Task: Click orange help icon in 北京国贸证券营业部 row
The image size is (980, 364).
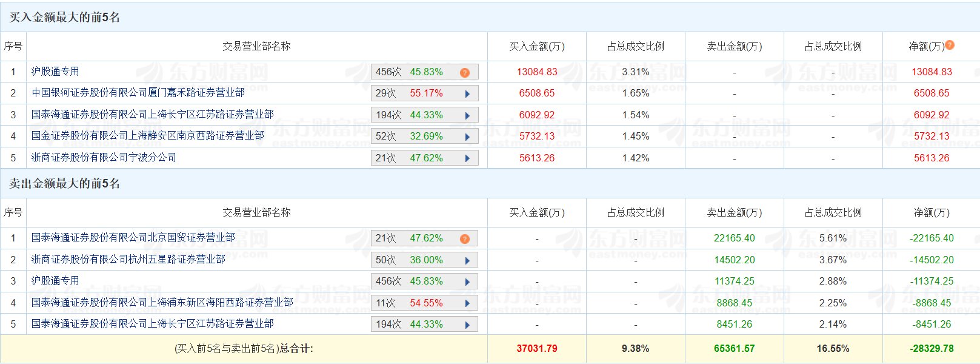Action: (x=464, y=239)
